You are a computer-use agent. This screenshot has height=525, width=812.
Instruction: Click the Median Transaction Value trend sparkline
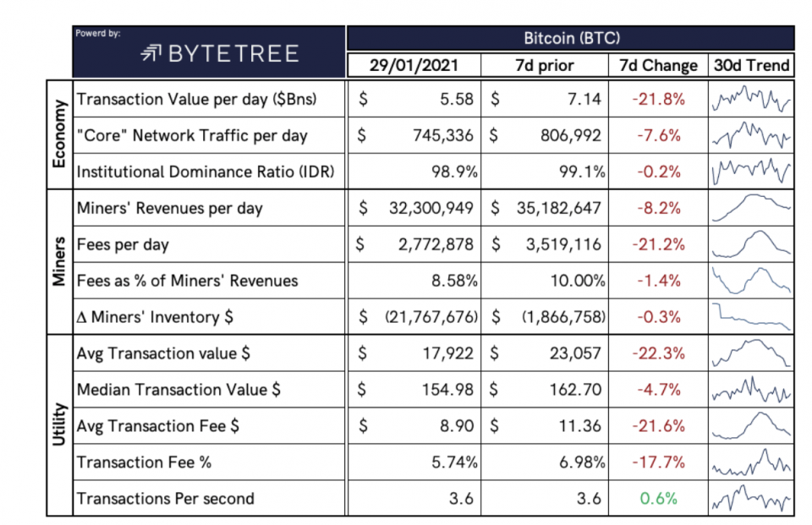pos(751,391)
